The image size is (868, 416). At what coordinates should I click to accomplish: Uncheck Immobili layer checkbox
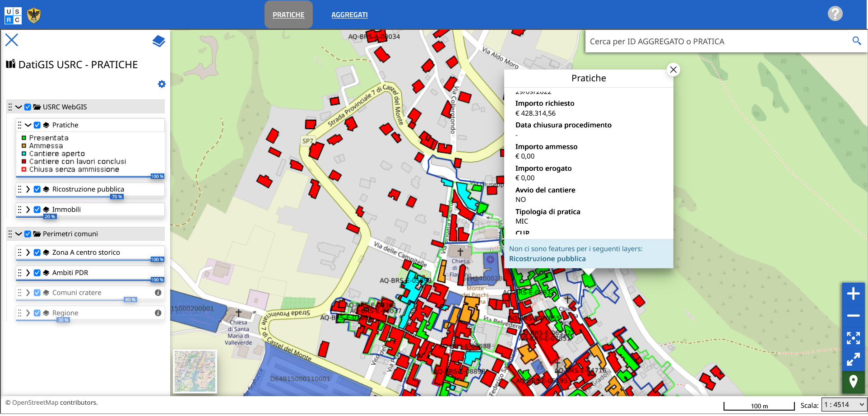(x=37, y=210)
